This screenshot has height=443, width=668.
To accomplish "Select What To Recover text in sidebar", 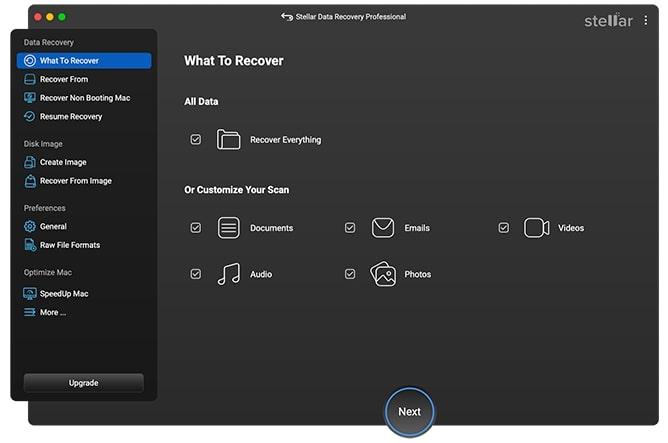I will (69, 60).
